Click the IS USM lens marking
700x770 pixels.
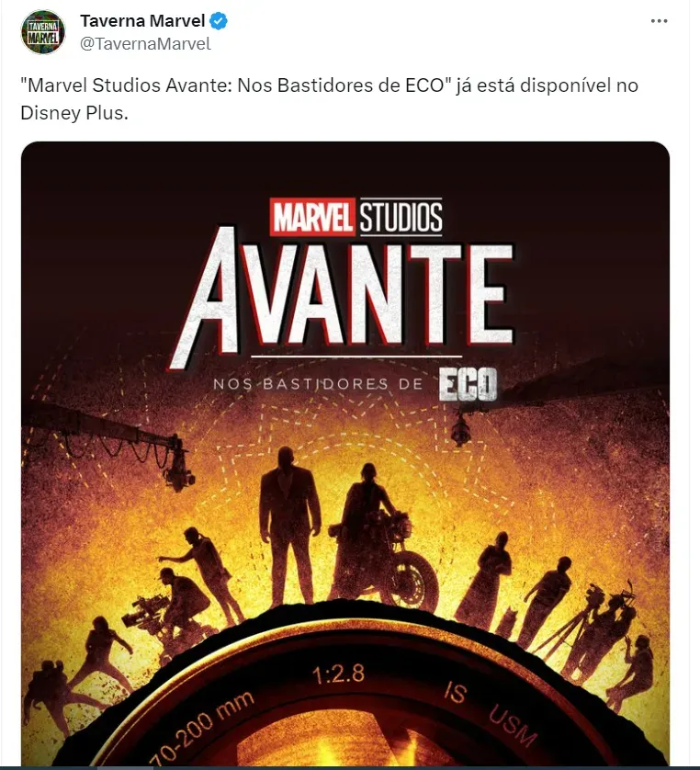(490, 713)
